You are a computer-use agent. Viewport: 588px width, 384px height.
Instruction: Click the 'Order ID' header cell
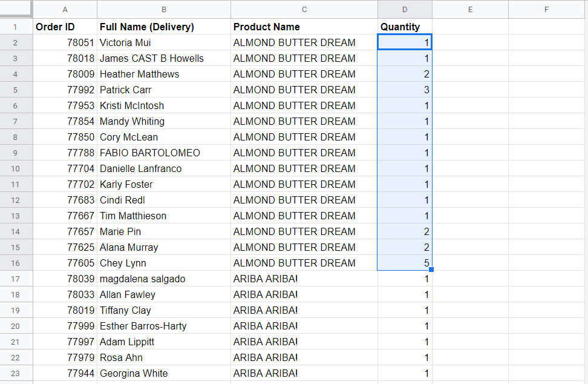coord(65,27)
